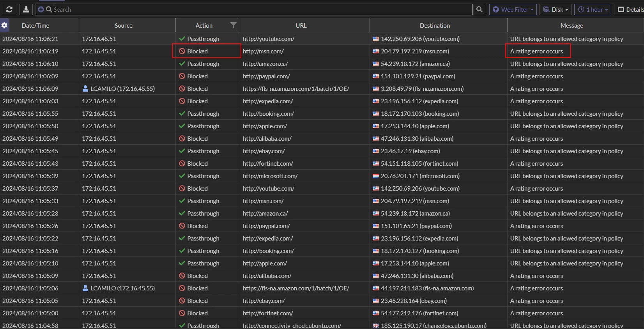Image resolution: width=644 pixels, height=329 pixels.
Task: Click destination 23.196.156.112 (expedia.com) at 11:06:03
Action: [x=419, y=101]
